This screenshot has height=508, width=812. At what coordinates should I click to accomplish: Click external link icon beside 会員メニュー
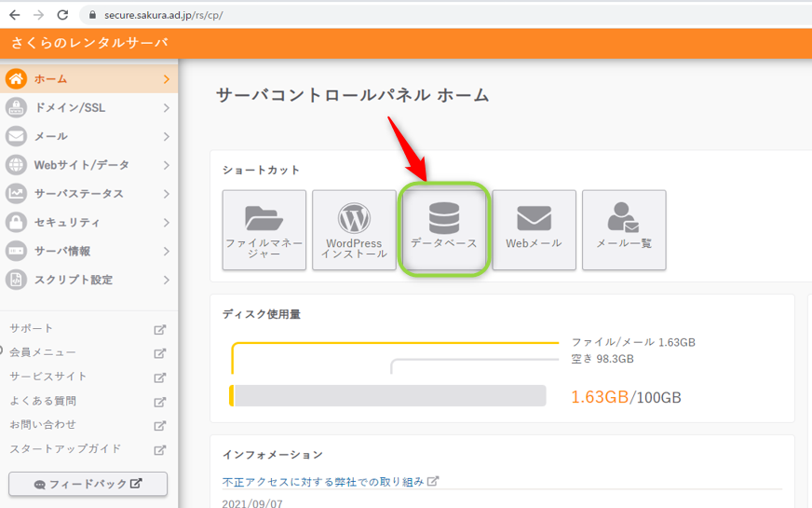(160, 353)
